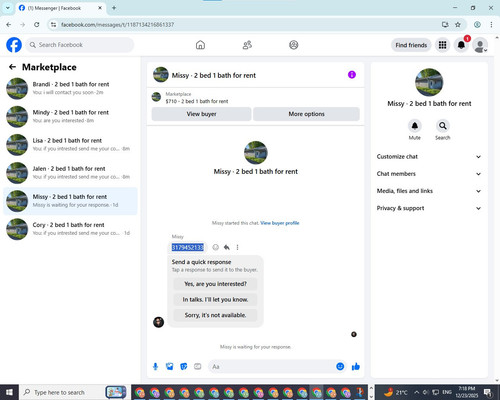500x400 pixels.
Task: Expand Customize chat section
Action: pyautogui.click(x=429, y=157)
